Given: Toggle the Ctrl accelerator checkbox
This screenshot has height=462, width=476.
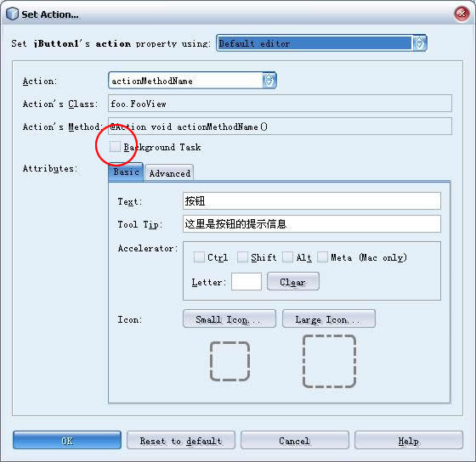Looking at the screenshot, I should coord(199,257).
